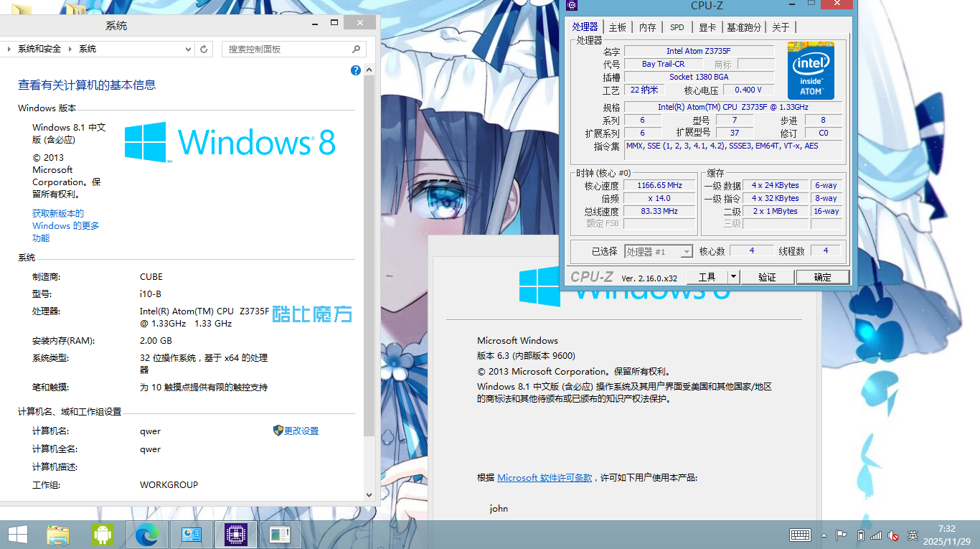Launch Microsoft Edge from the taskbar

147,535
